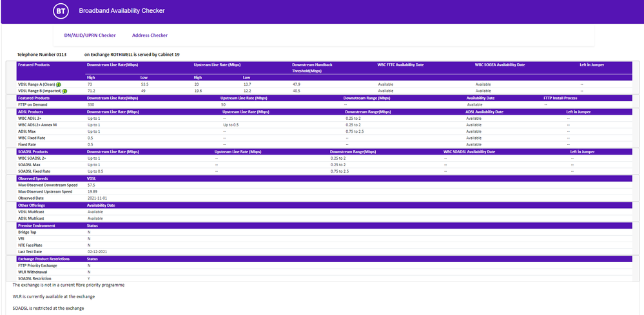Click the Broadband Availability Checker title

click(x=121, y=11)
